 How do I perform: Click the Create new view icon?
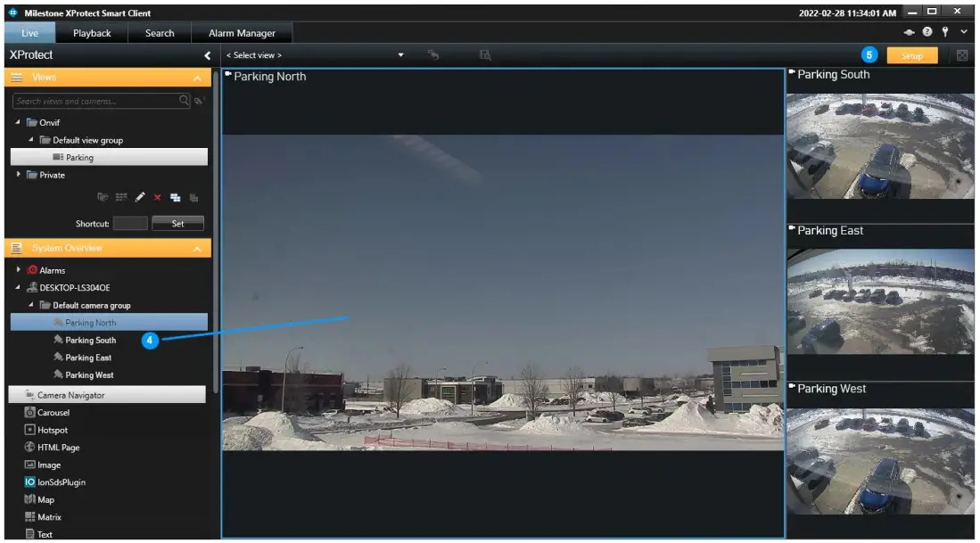coord(123,198)
